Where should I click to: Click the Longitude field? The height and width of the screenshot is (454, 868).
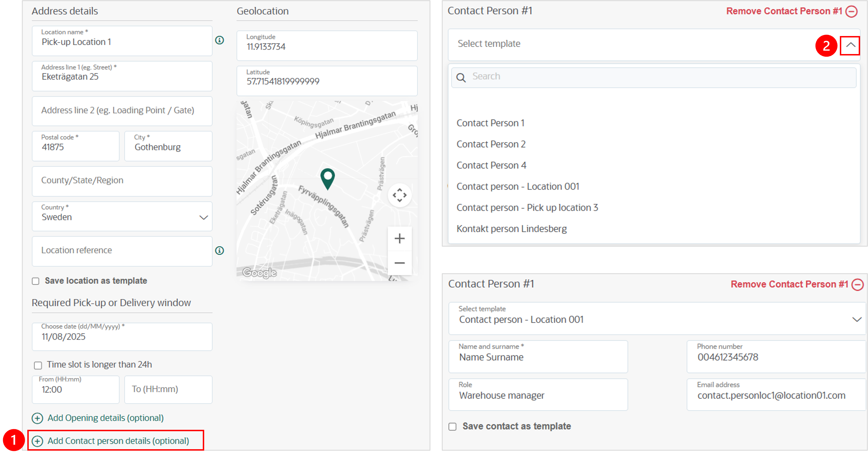tap(327, 46)
